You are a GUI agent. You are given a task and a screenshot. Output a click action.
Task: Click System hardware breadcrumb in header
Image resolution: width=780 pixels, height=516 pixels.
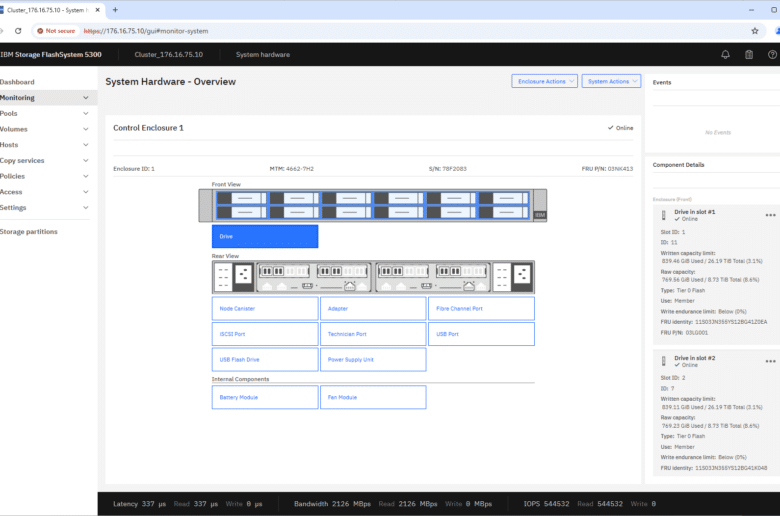[x=263, y=55]
